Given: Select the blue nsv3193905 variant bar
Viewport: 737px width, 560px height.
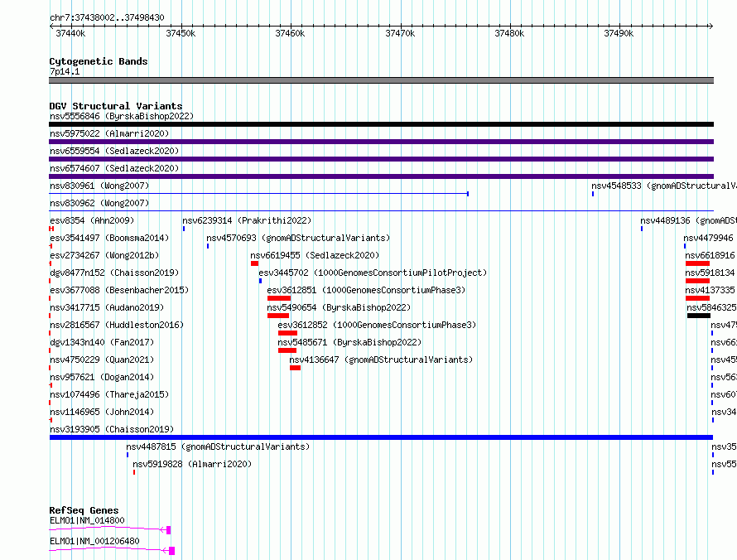Looking at the screenshot, I should (381, 437).
